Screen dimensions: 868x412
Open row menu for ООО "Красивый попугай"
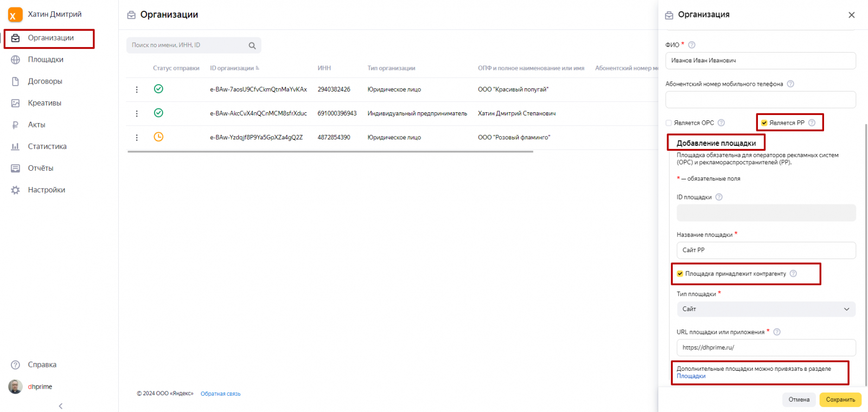click(x=137, y=89)
